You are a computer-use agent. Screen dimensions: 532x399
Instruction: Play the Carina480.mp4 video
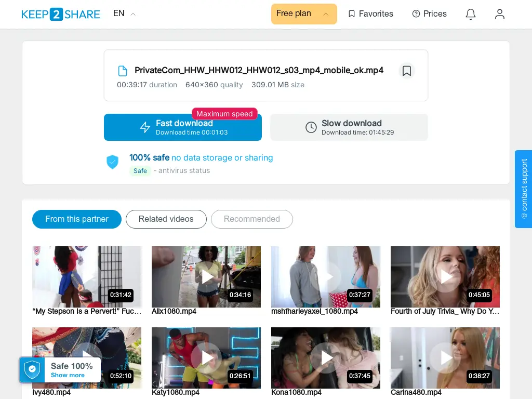[x=445, y=357]
